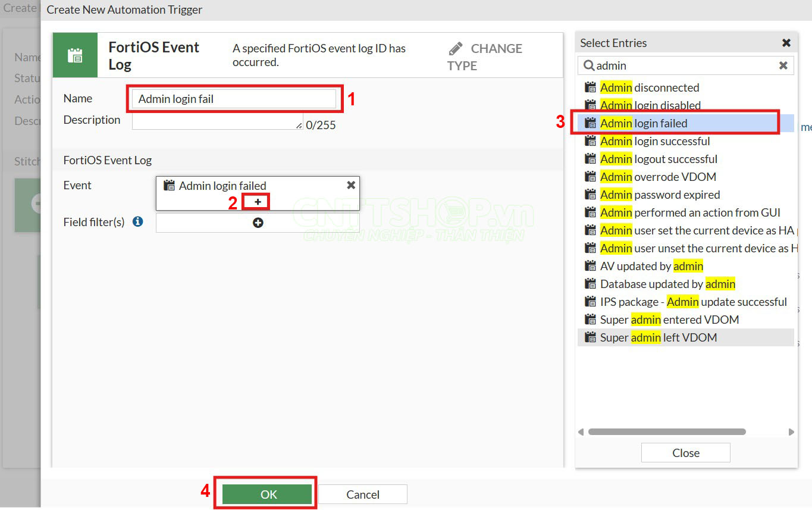Add a field filter with the plus icon
Screen dimensions: 812x510
pos(258,223)
